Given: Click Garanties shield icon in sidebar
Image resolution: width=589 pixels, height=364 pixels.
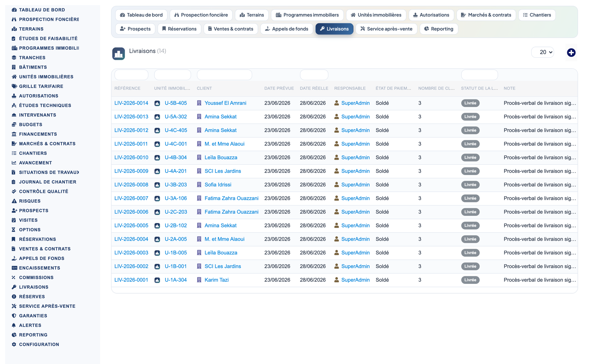Looking at the screenshot, I should pyautogui.click(x=14, y=316).
